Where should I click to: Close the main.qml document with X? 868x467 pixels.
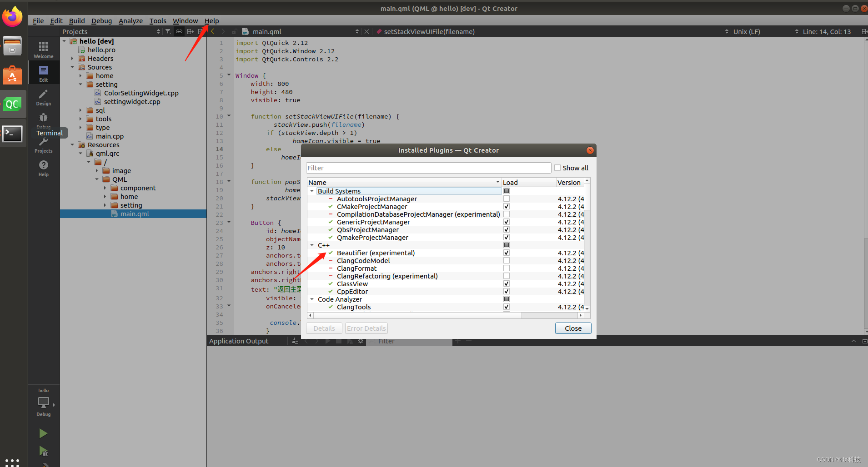tap(366, 31)
